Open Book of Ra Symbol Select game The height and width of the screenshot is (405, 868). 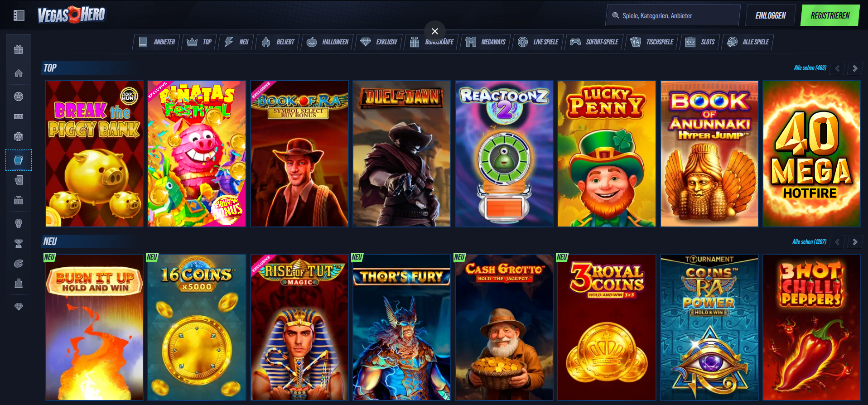point(299,154)
